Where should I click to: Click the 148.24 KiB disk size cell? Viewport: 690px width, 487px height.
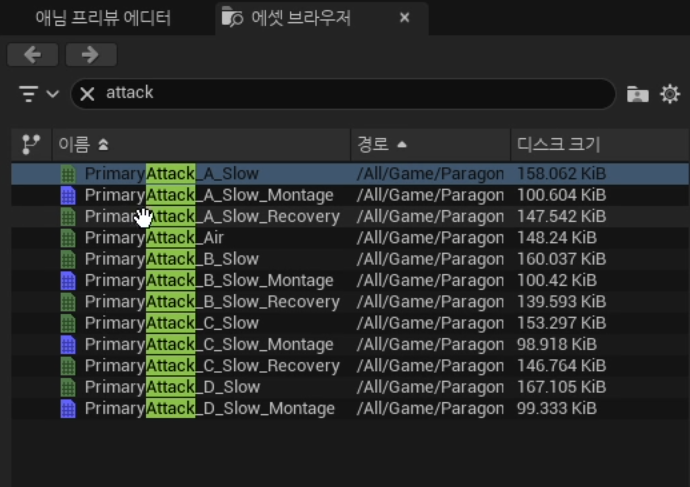(557, 238)
